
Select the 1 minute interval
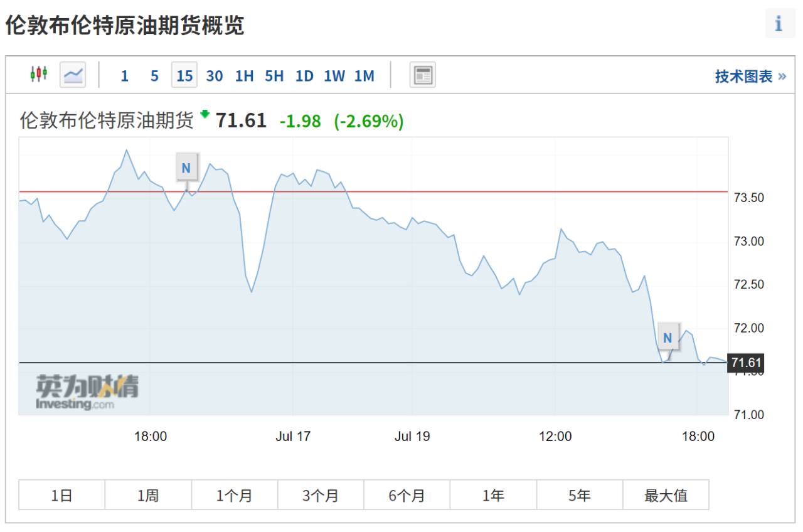pos(124,76)
